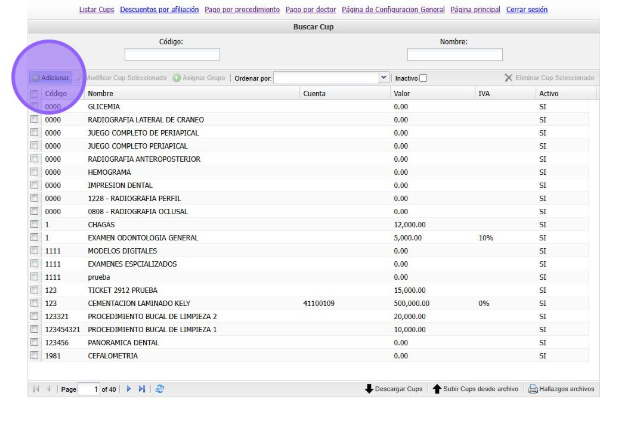Go to Página principal link
Image resolution: width=635 pixels, height=441 pixels.
[475, 9]
